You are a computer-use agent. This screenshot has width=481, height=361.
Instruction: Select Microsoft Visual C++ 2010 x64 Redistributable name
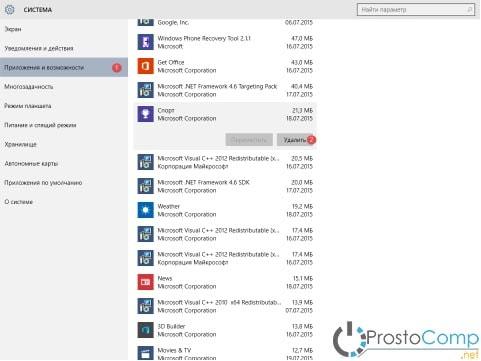(219, 302)
